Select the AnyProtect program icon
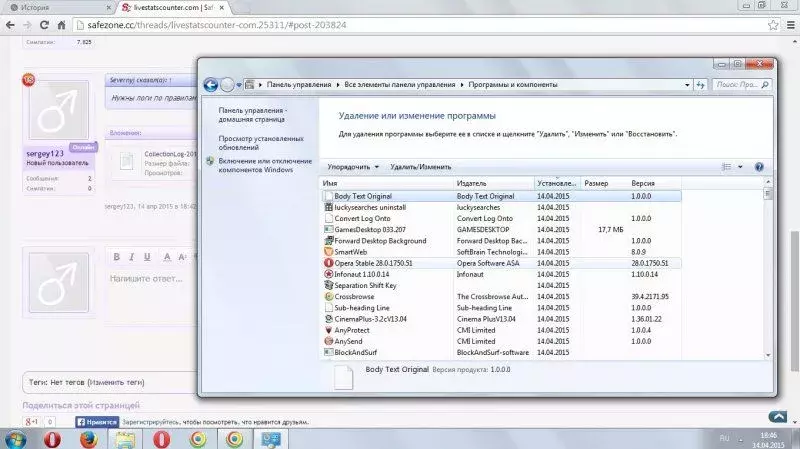The width and height of the screenshot is (800, 449). (x=329, y=330)
